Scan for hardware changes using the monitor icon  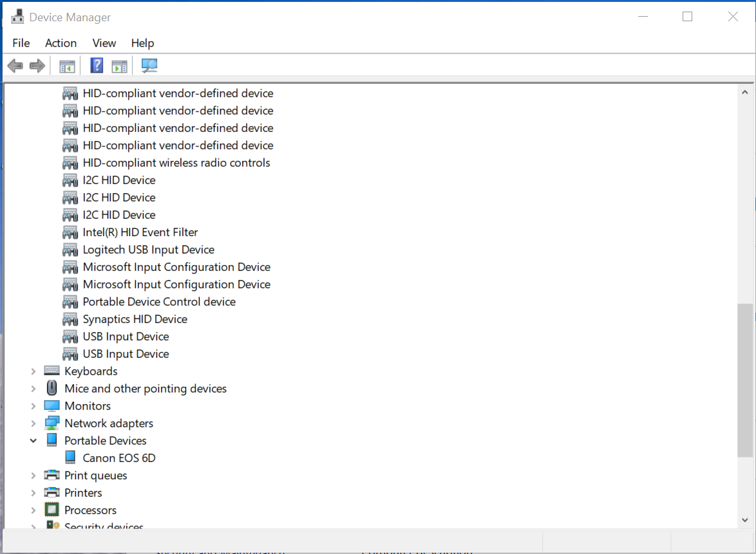tap(149, 66)
